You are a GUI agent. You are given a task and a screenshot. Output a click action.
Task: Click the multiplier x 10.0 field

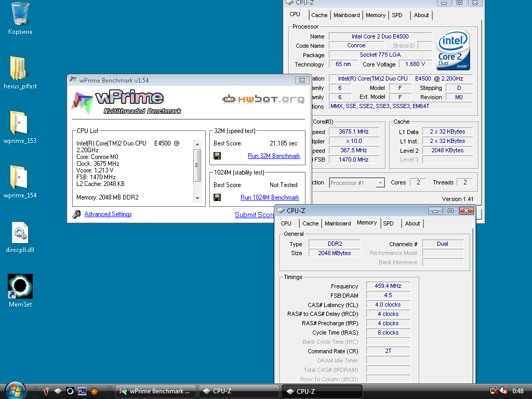tap(354, 141)
